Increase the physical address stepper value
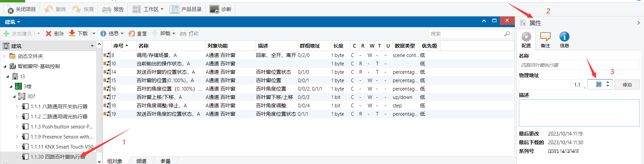Viewport: 644px width, 164px height. click(608, 82)
